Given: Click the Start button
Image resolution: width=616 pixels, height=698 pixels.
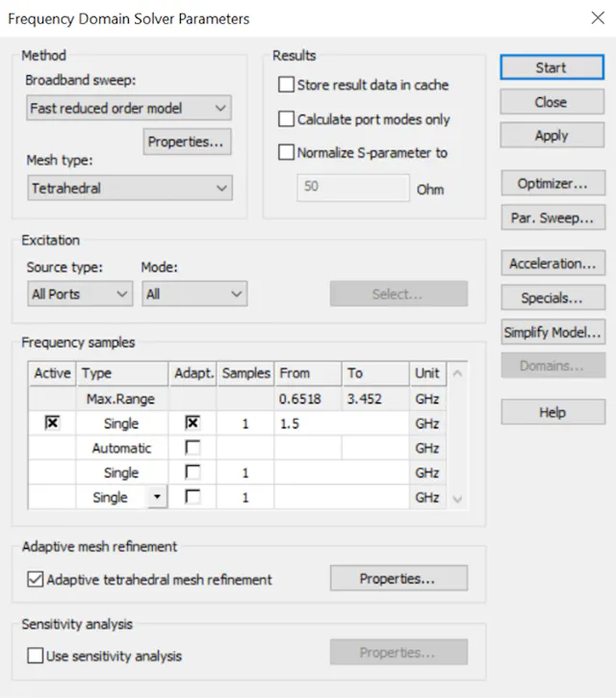Looking at the screenshot, I should click(x=552, y=67).
